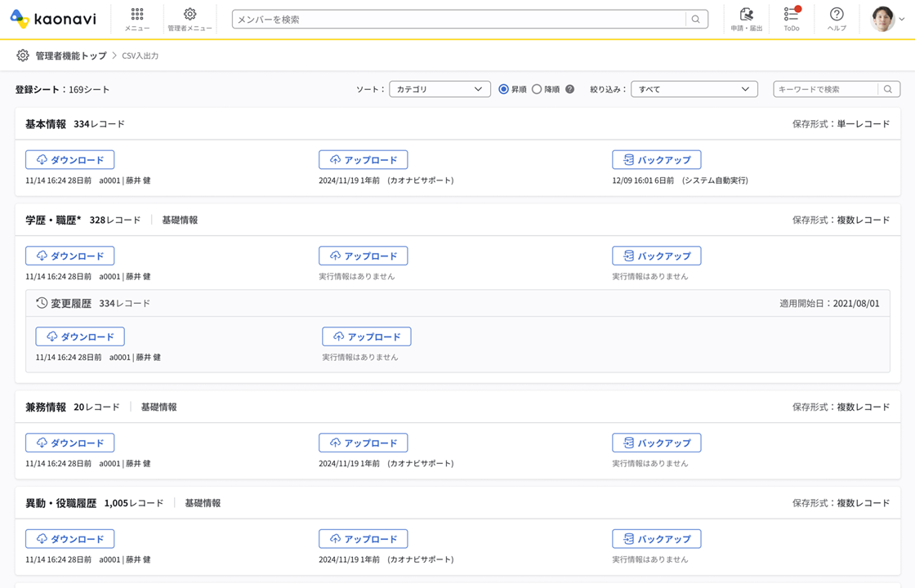Image resolution: width=915 pixels, height=588 pixels.
Task: Click アップロード for 学歴・職歴 sheet
Action: point(363,256)
